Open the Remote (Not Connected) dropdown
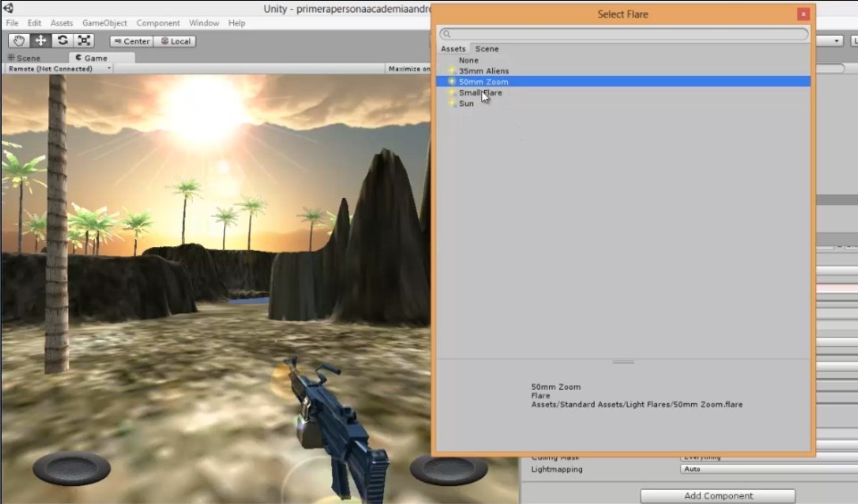The height and width of the screenshot is (504, 858). tap(59, 69)
